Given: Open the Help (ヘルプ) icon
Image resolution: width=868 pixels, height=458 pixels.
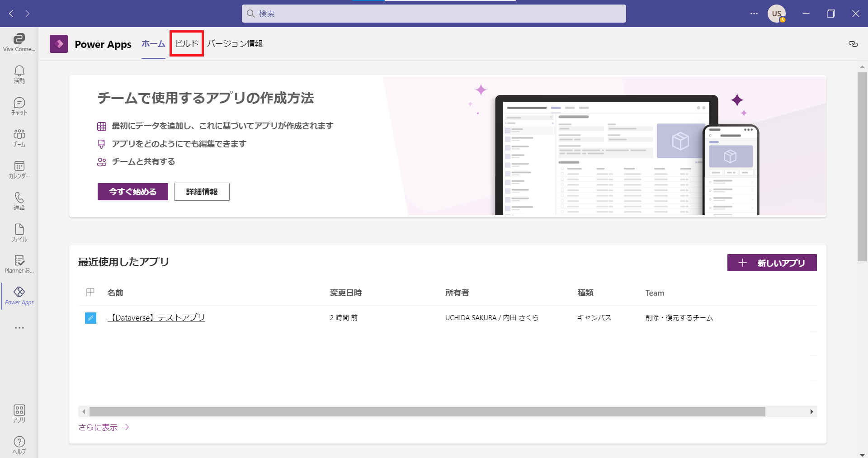Looking at the screenshot, I should [x=19, y=445].
